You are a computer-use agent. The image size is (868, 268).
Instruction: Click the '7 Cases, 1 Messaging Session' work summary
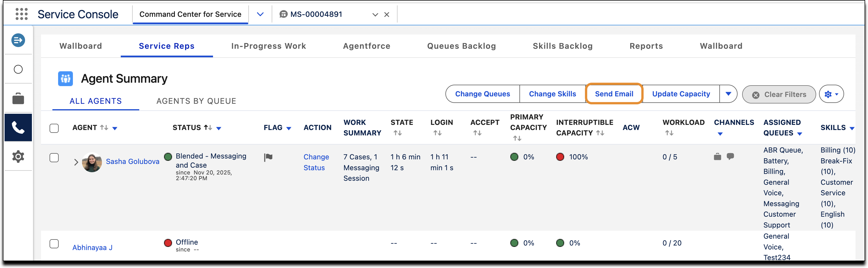(x=361, y=168)
